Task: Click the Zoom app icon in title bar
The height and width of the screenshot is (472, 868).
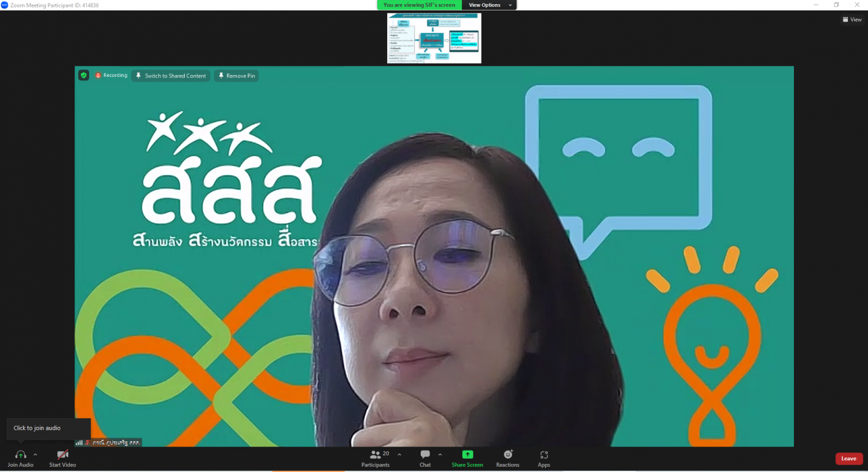Action: coord(5,5)
